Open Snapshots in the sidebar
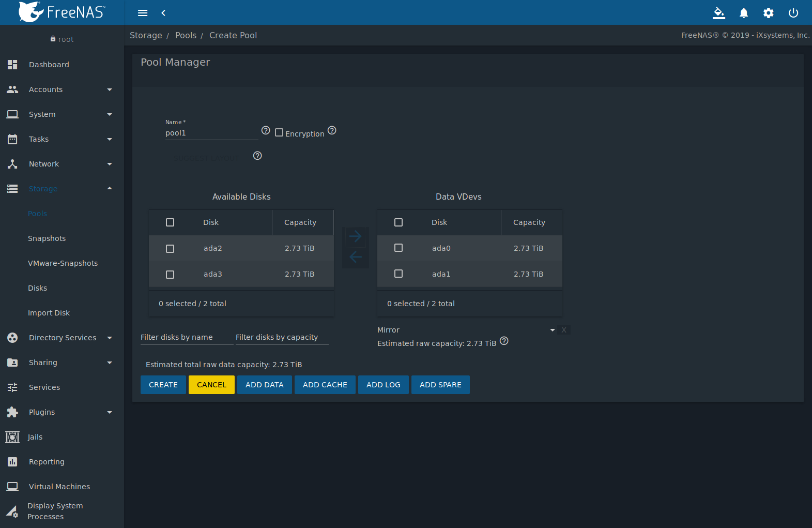Screen dimensions: 812x528 coord(47,238)
